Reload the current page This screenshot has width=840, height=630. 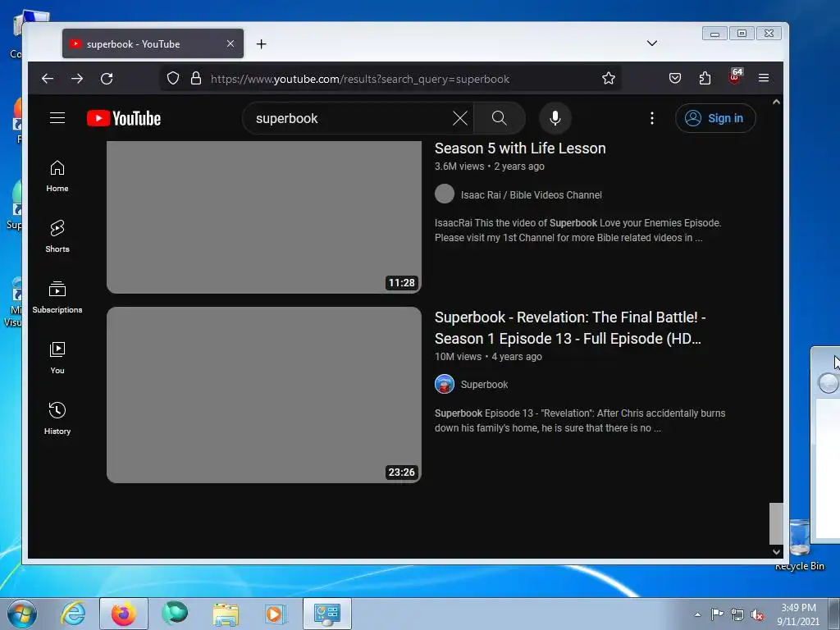click(x=107, y=79)
